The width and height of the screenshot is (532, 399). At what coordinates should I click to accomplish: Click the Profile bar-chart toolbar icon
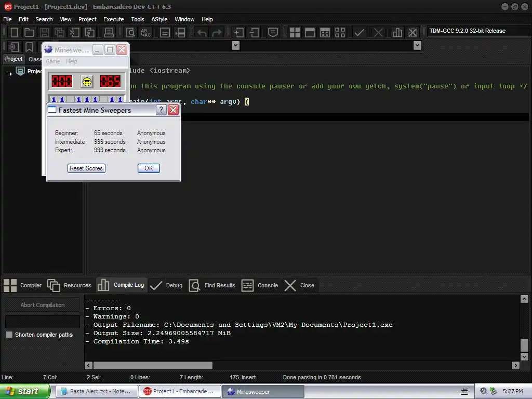tap(397, 33)
